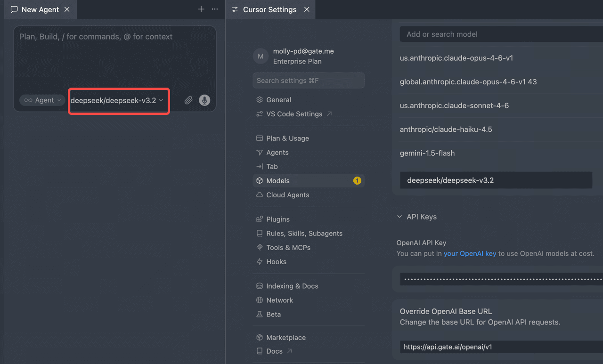Select us.anthropic.claude-opus-4-6-v1 model row
603x364 pixels.
(x=501, y=58)
